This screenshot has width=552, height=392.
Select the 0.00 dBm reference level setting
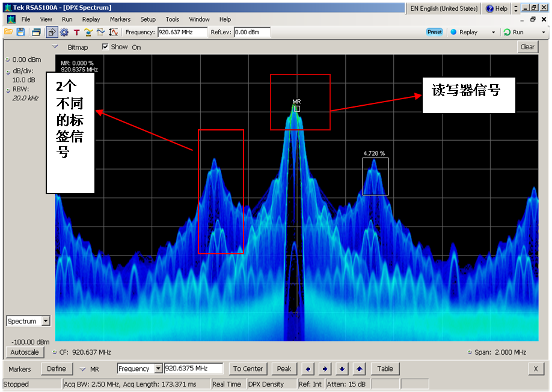pyautogui.click(x=23, y=60)
